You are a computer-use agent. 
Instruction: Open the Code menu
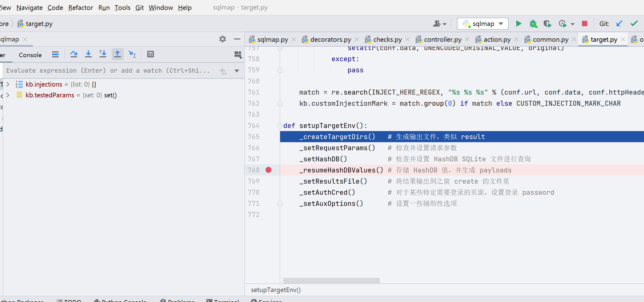click(x=55, y=7)
